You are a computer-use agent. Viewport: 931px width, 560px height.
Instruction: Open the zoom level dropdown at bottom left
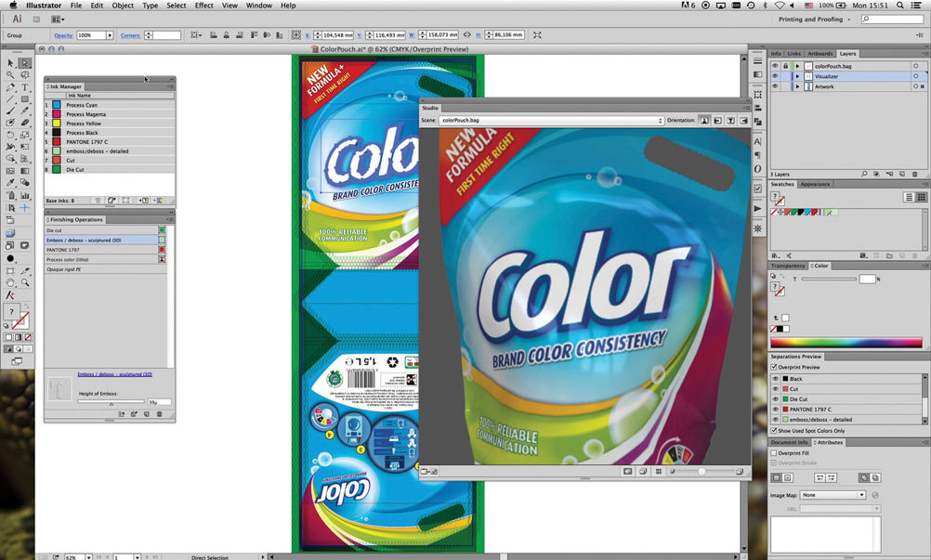(88, 557)
